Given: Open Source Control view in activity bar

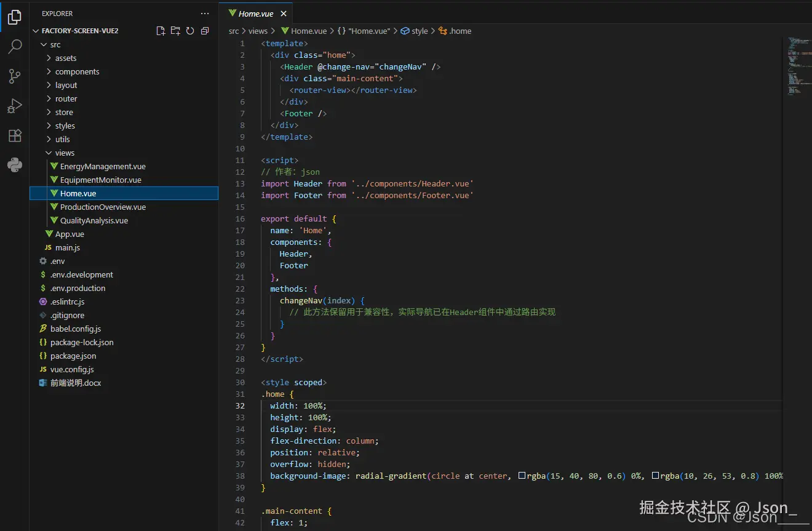Looking at the screenshot, I should 15,76.
